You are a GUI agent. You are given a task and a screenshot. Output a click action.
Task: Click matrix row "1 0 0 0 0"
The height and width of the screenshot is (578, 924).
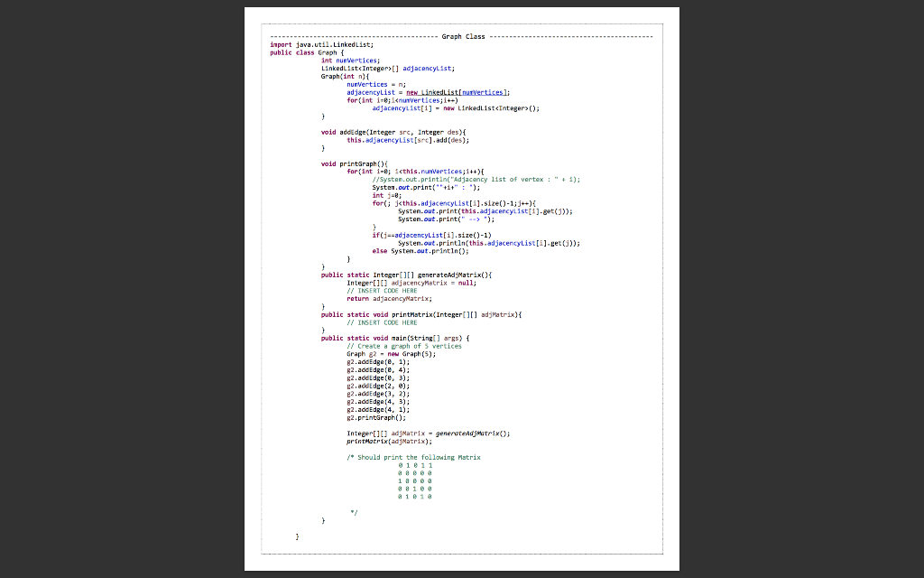pos(415,481)
